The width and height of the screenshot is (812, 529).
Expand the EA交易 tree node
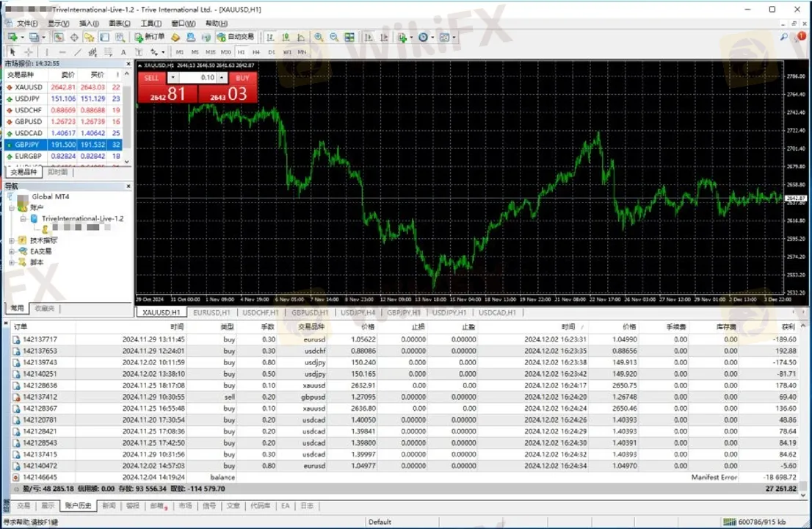(12, 251)
